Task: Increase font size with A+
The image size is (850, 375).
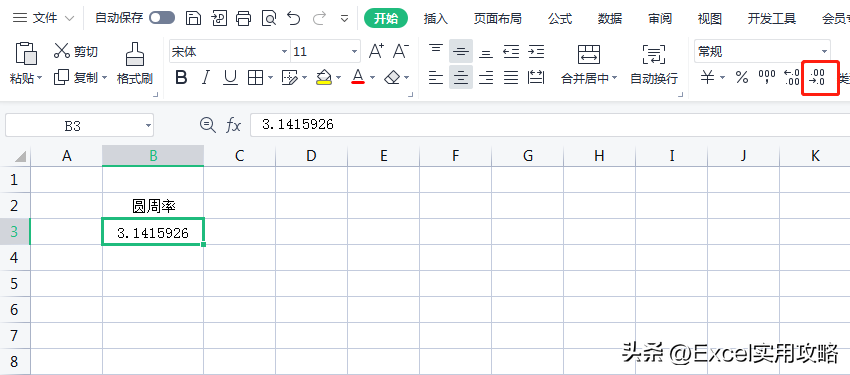Action: [376, 51]
